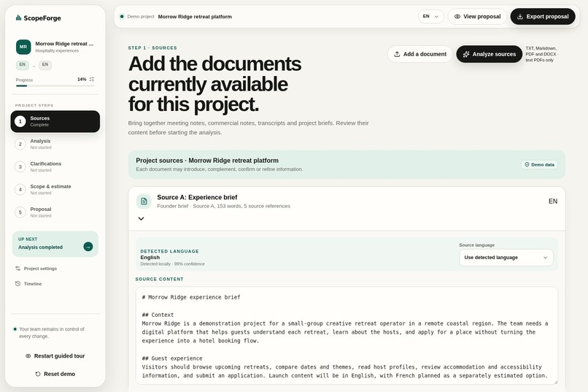Click the View proposal button
This screenshot has height=392, width=588.
click(477, 17)
